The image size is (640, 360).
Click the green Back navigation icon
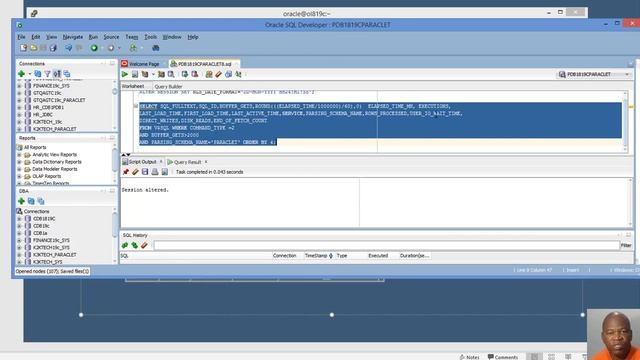94,48
